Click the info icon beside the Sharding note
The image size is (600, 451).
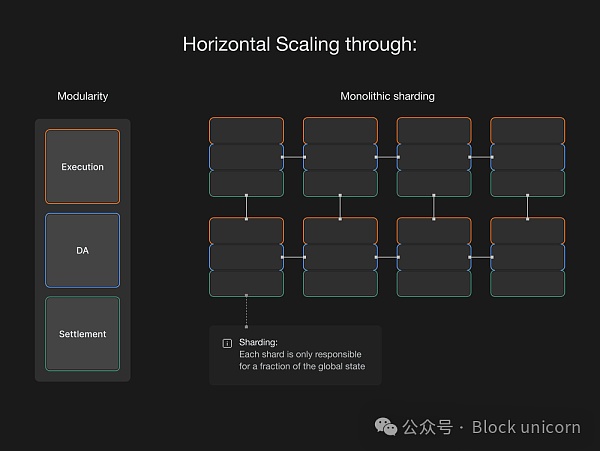[x=226, y=343]
